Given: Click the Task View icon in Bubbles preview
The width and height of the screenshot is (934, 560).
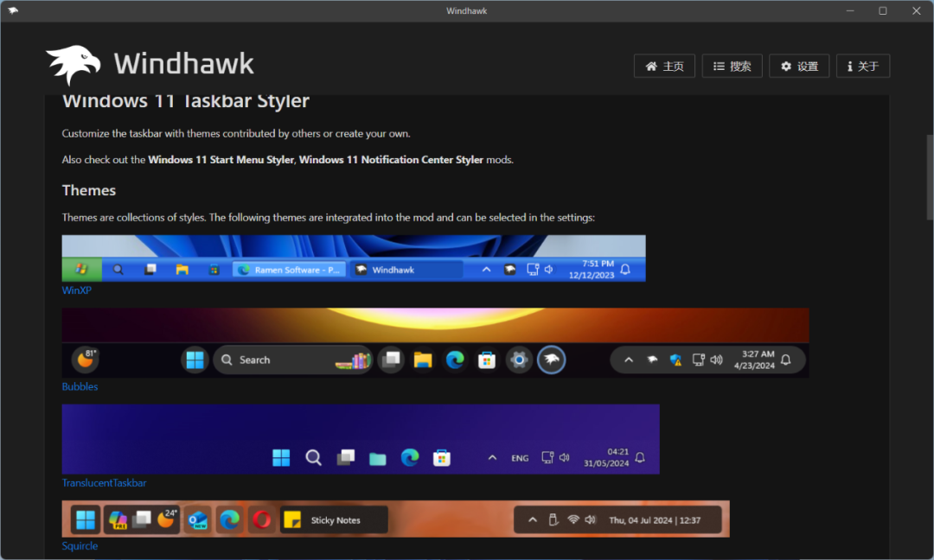Looking at the screenshot, I should (x=392, y=360).
